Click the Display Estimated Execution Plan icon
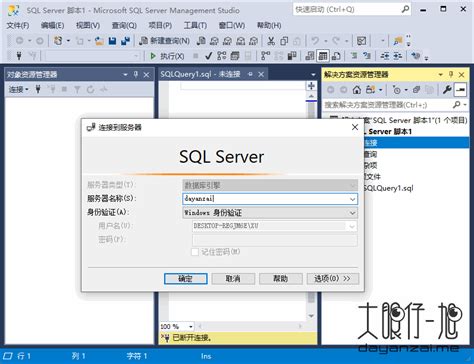The height and width of the screenshot is (364, 474). (222, 56)
